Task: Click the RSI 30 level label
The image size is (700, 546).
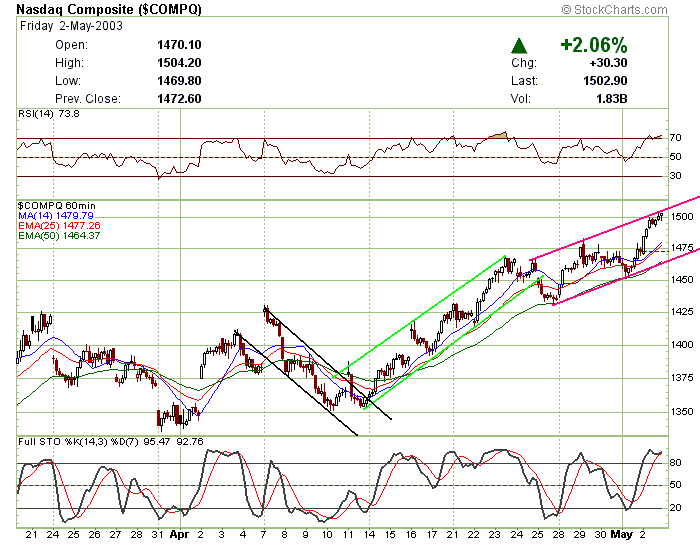Action: [x=675, y=176]
